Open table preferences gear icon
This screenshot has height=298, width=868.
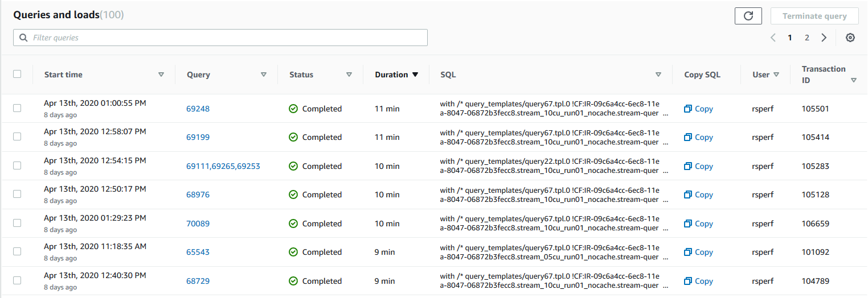click(x=850, y=38)
